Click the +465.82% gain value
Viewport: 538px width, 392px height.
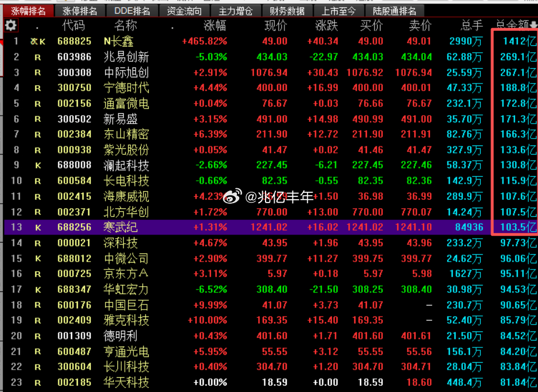(204, 42)
